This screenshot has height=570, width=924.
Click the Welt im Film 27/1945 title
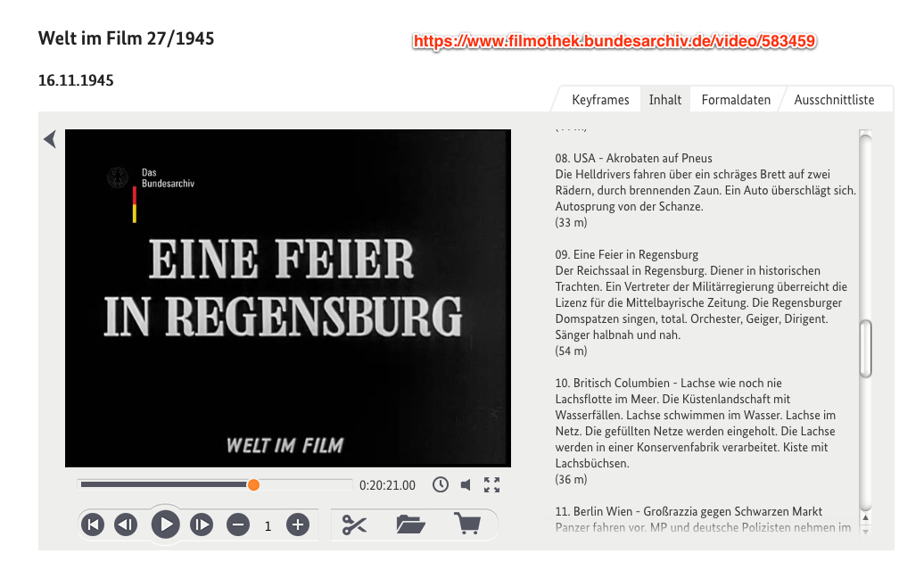pyautogui.click(x=126, y=38)
